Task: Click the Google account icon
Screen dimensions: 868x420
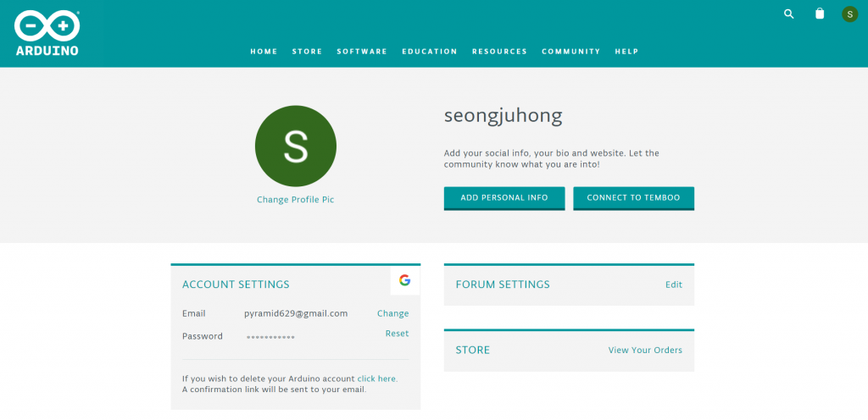Action: pos(404,280)
